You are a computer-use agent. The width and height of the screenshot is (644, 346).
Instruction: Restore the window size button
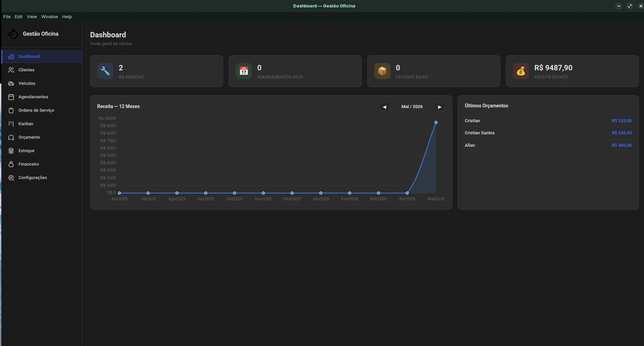pos(630,6)
